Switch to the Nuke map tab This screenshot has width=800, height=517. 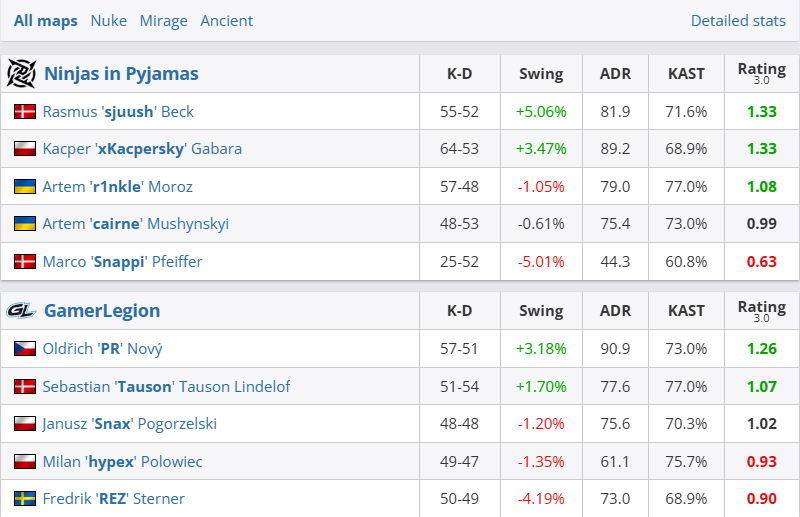coord(108,21)
